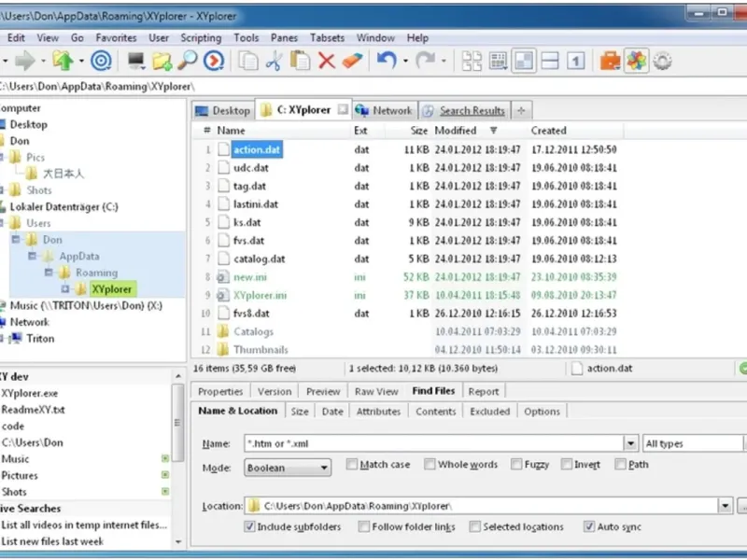Click the red Delete X icon
This screenshot has height=560, width=747.
tap(326, 61)
